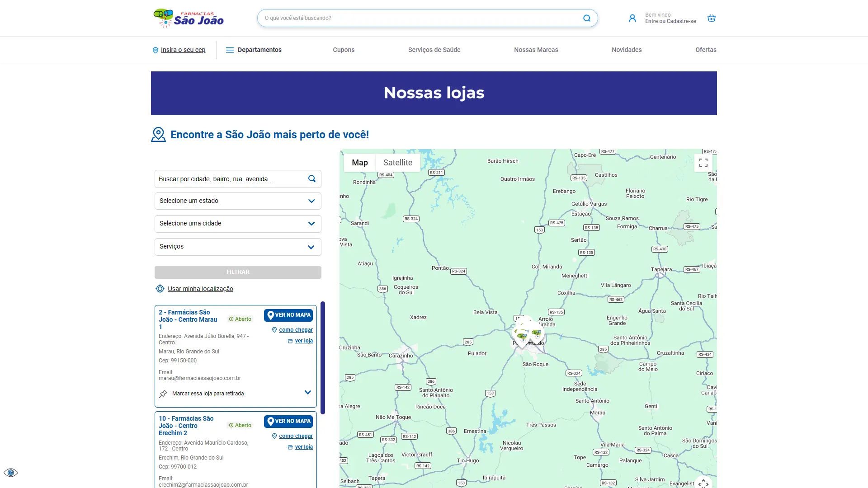868x488 pixels.
Task: Click Carazinho label on the map
Action: pyautogui.click(x=401, y=356)
